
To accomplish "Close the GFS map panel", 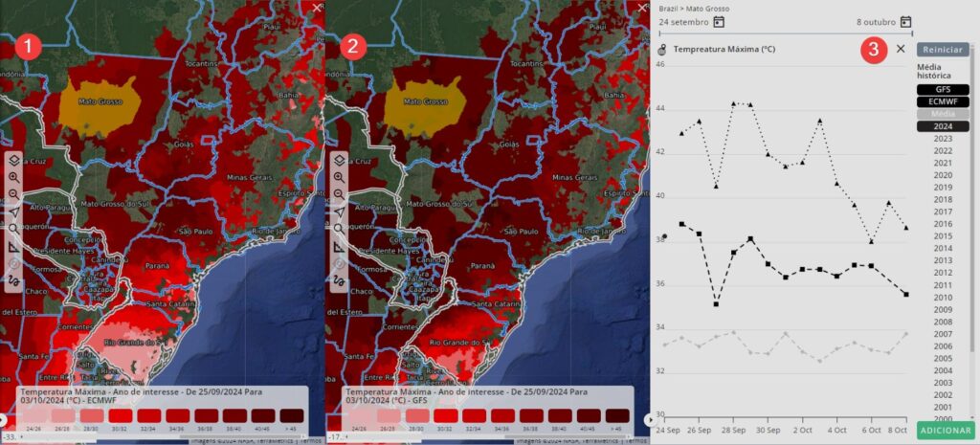I will point(642,8).
